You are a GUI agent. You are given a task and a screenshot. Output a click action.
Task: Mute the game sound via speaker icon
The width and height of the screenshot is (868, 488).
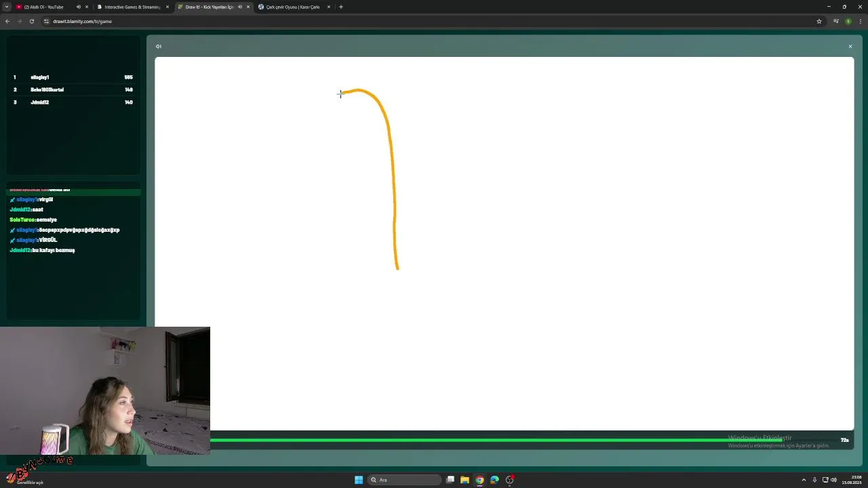(x=158, y=46)
